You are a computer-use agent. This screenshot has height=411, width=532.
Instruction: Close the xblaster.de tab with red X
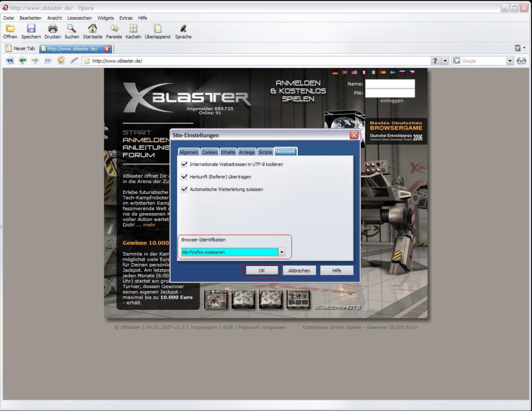(107, 48)
